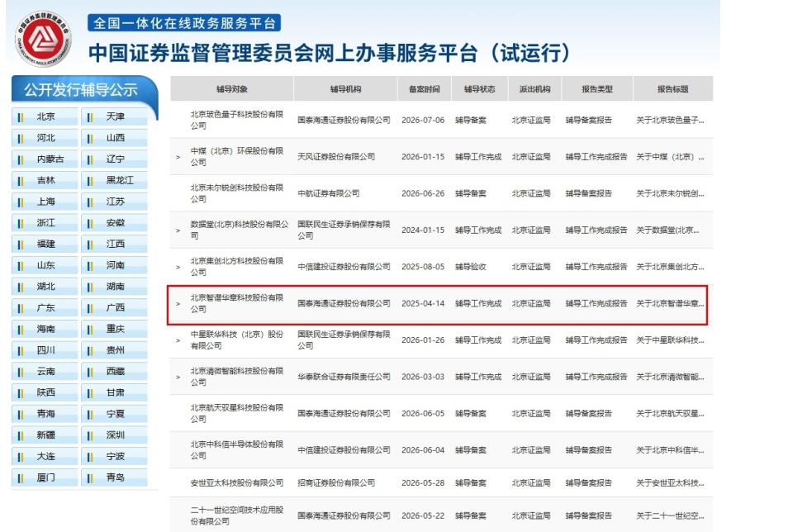Choose 深圳 region

pos(114,435)
